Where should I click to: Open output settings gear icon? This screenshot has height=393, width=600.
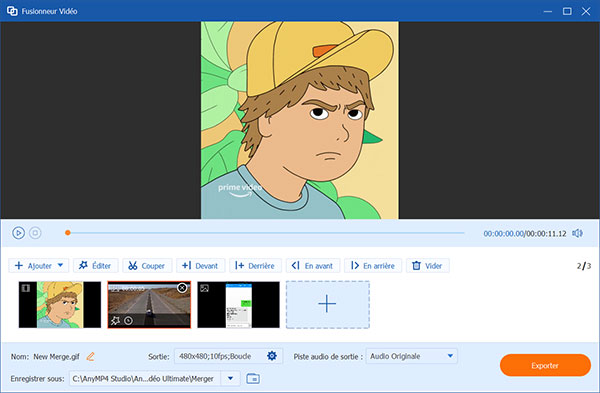[x=272, y=356]
